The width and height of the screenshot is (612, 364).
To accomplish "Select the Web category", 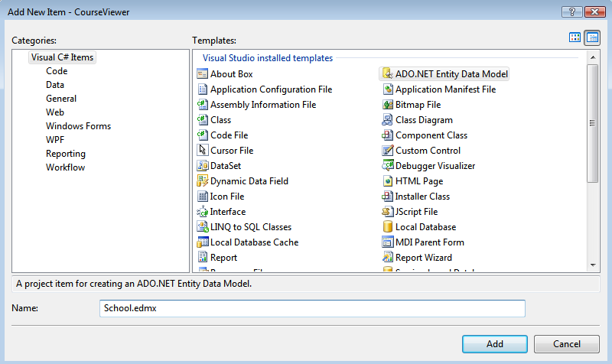I will [54, 112].
